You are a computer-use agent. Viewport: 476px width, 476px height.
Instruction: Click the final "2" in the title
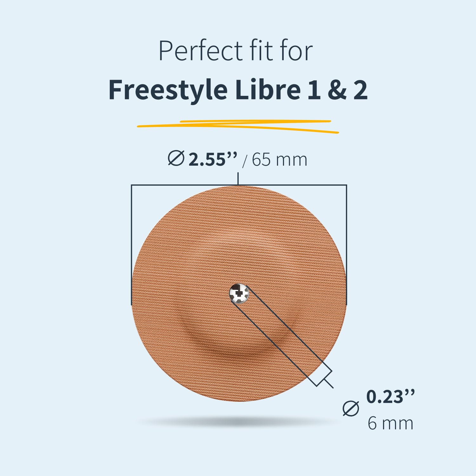[360, 90]
